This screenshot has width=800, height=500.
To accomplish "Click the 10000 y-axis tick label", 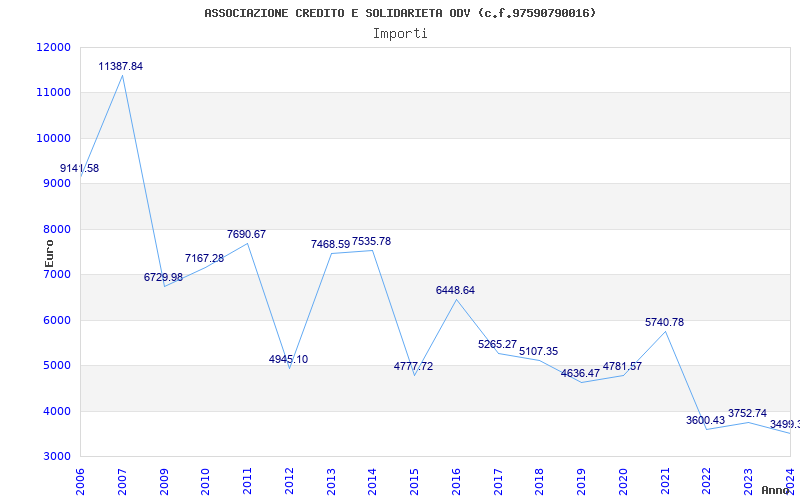I will click(x=54, y=138).
